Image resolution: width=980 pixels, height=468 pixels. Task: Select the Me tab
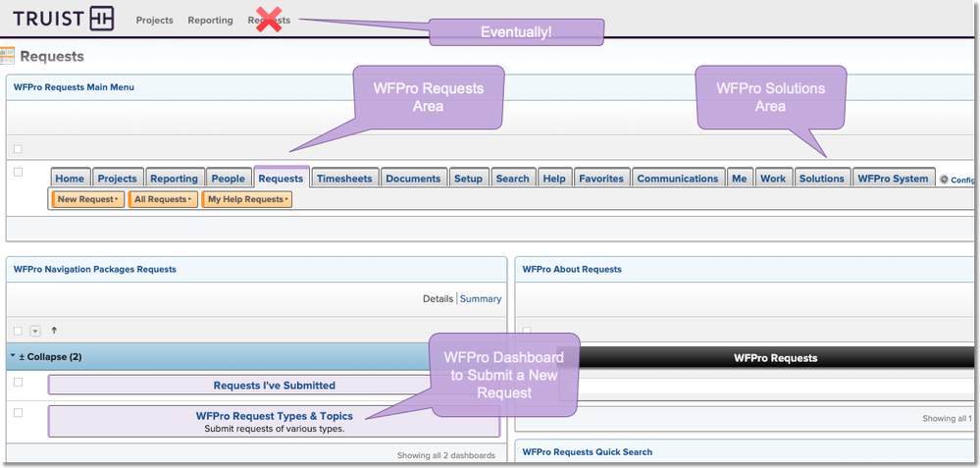740,179
